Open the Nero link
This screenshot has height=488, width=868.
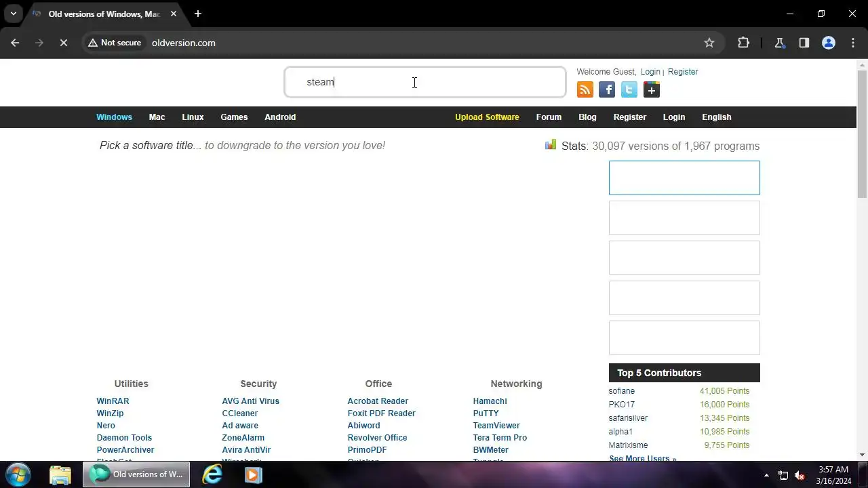(106, 426)
